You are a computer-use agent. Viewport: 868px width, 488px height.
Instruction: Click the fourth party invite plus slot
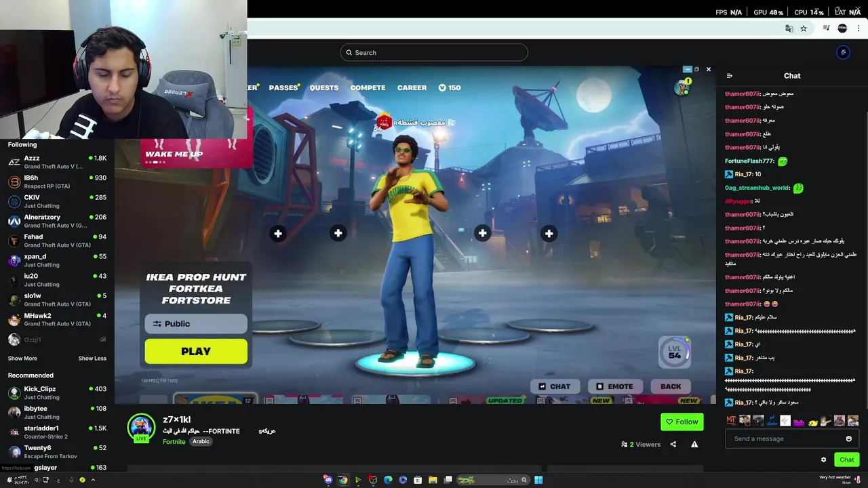(x=549, y=234)
